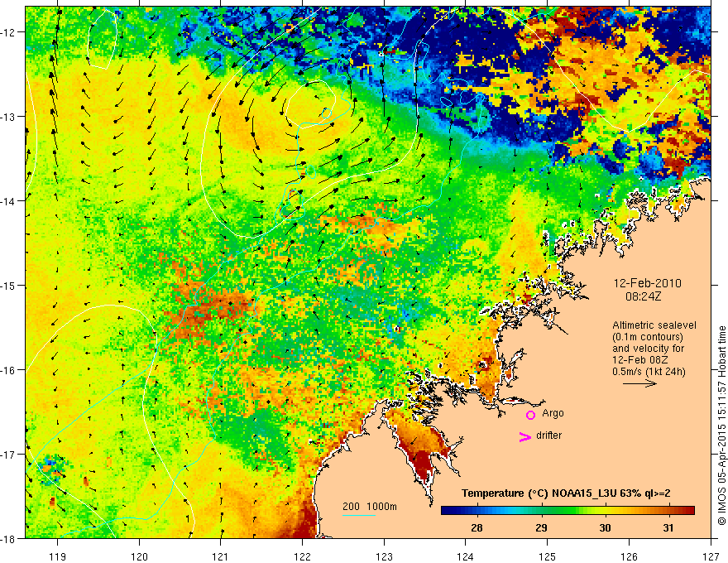Screen dimensions: 728x563
Task: Click the 'and velocity for' legend text
Action: point(648,349)
